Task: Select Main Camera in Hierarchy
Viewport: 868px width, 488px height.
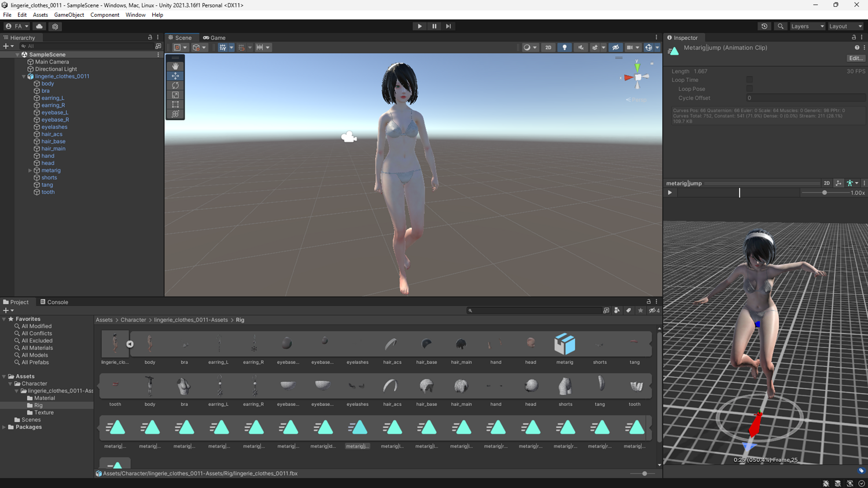Action: tap(52, 62)
